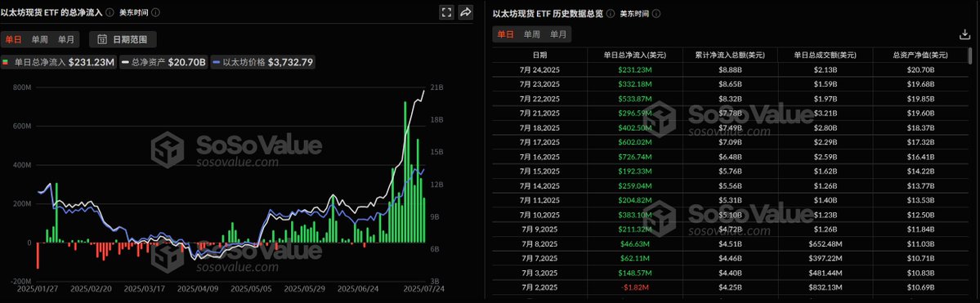980x303 pixels.
Task: Switch the chart to 单周 view
Action: (39, 39)
